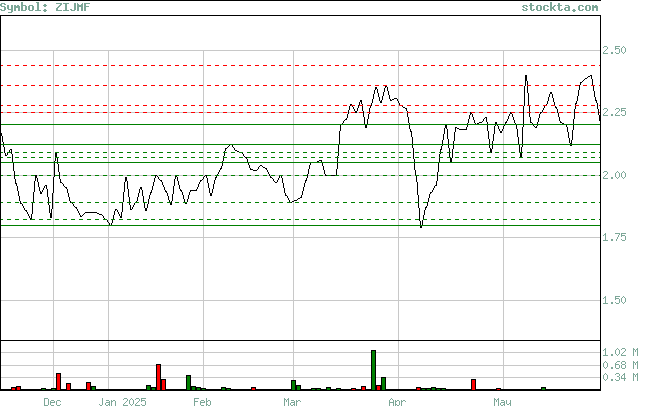Click the 'Symbol: ZIJMF' label

[x=45, y=7]
